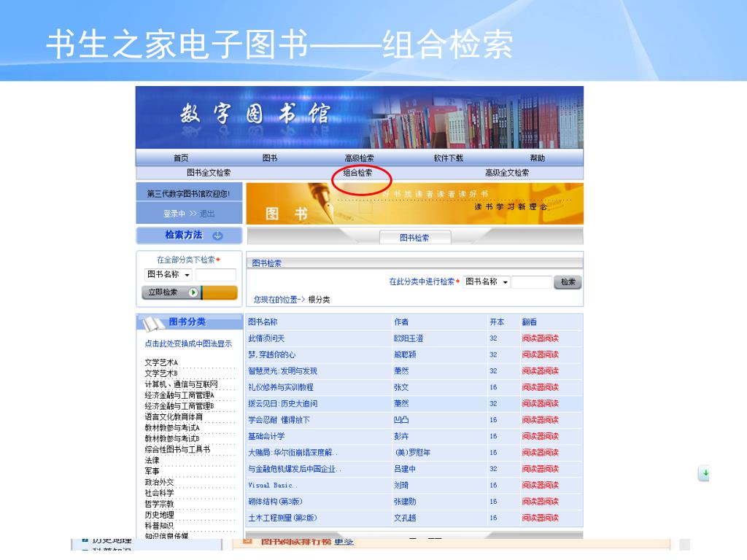The width and height of the screenshot is (747, 560).
Task: Open the 软件下载 menu item
Action: pyautogui.click(x=449, y=158)
